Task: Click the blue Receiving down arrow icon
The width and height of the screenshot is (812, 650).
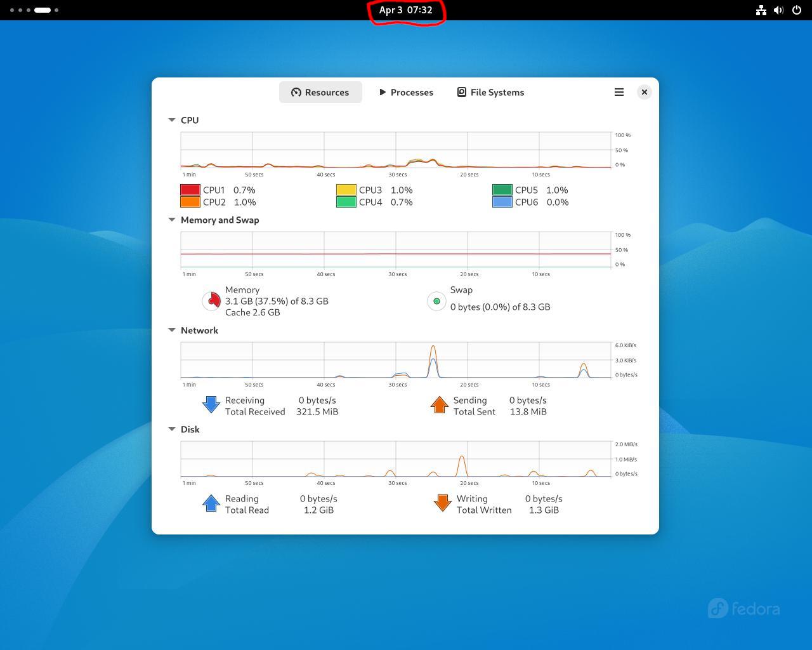Action: click(x=211, y=404)
